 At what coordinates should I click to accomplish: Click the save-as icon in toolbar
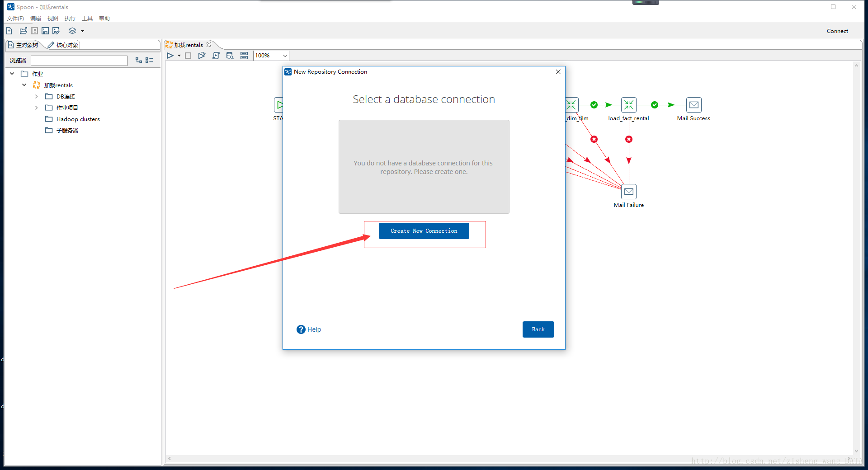click(56, 31)
